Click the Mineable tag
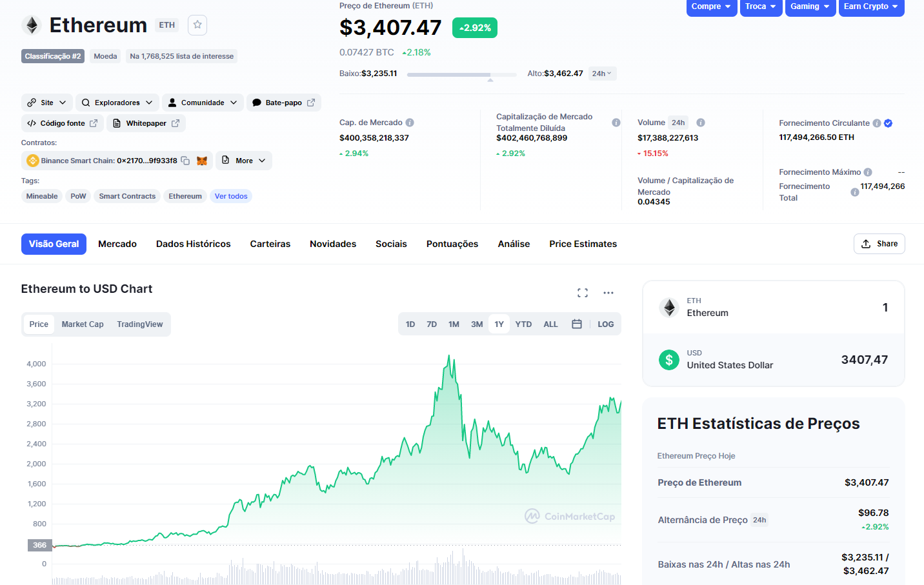The width and height of the screenshot is (924, 585). click(42, 196)
